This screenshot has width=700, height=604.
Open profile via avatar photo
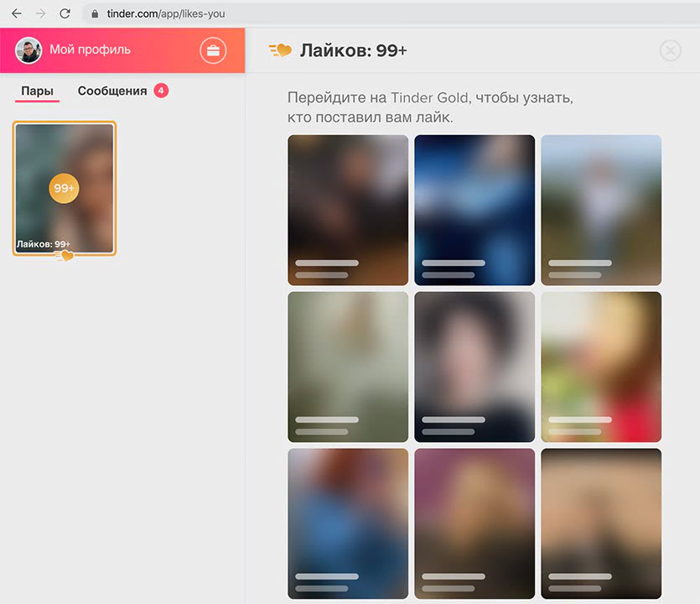point(29,50)
